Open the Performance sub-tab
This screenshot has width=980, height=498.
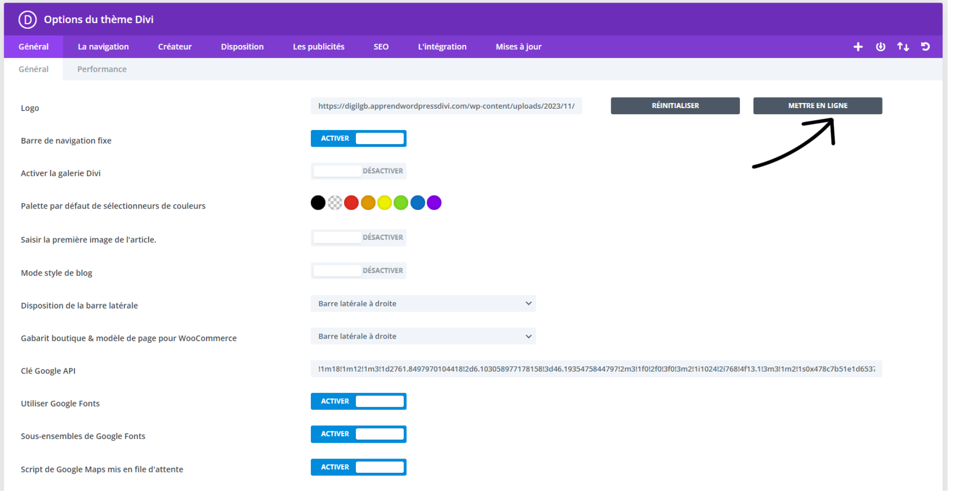point(102,69)
